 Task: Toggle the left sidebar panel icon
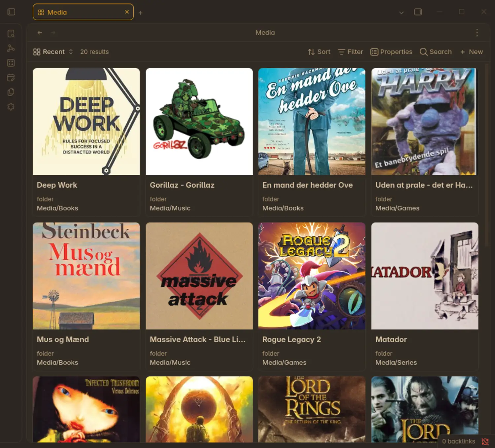click(11, 12)
